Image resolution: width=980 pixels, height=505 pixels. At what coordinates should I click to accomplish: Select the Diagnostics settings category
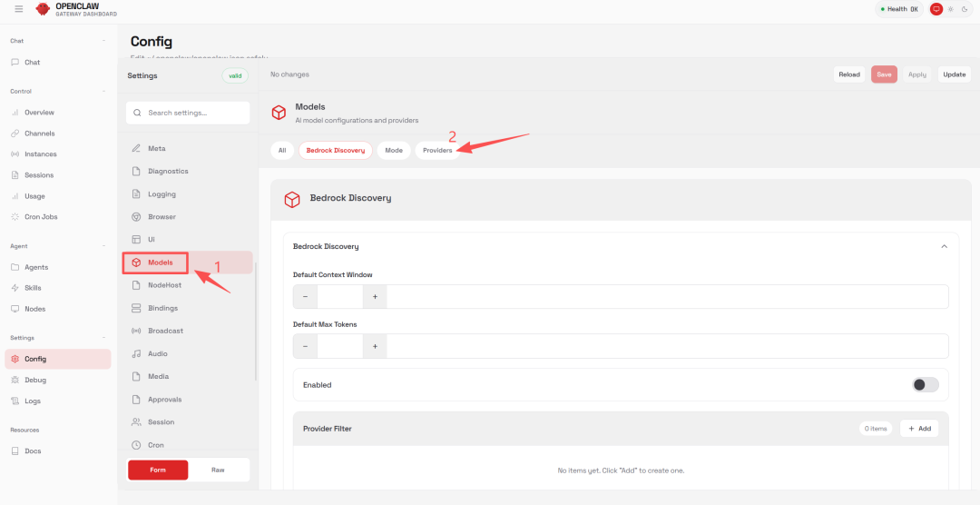point(188,171)
